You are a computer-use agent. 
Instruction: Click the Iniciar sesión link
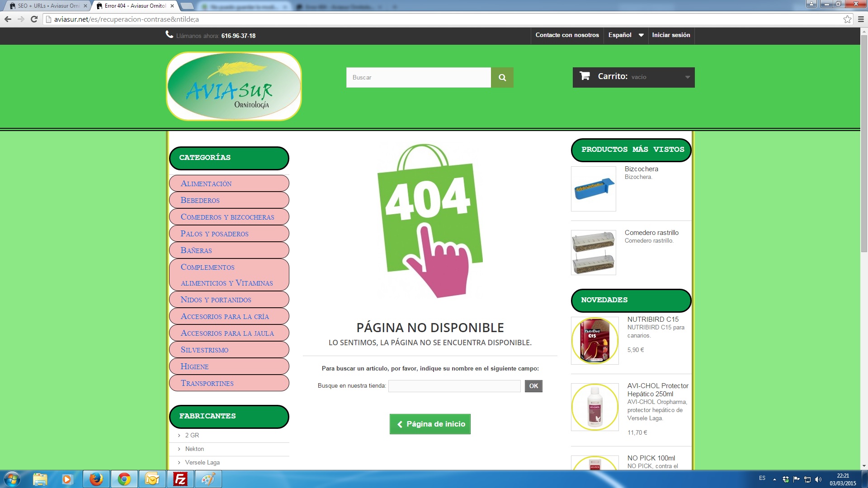[671, 35]
